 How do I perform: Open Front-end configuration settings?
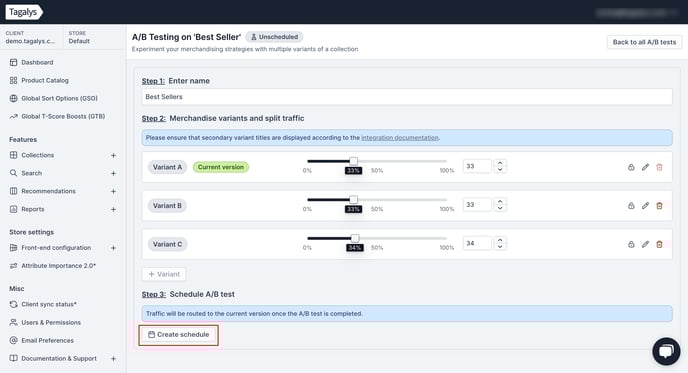pyautogui.click(x=56, y=248)
